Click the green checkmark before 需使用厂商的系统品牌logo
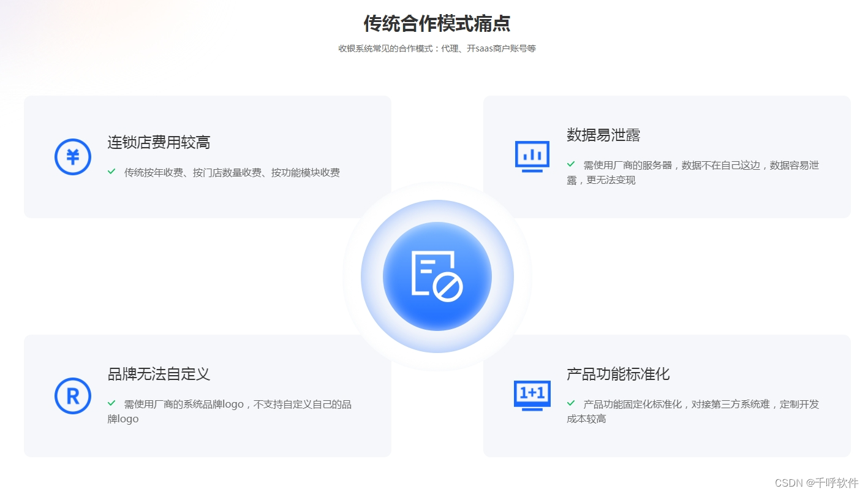This screenshot has height=494, width=868. [111, 403]
